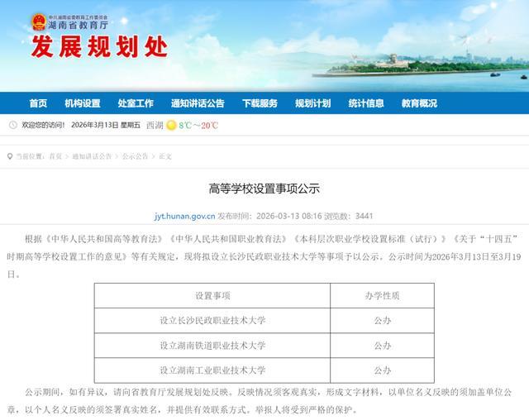Click 公示公告 breadcrumb link
This screenshot has height=420, width=529.
pos(135,156)
